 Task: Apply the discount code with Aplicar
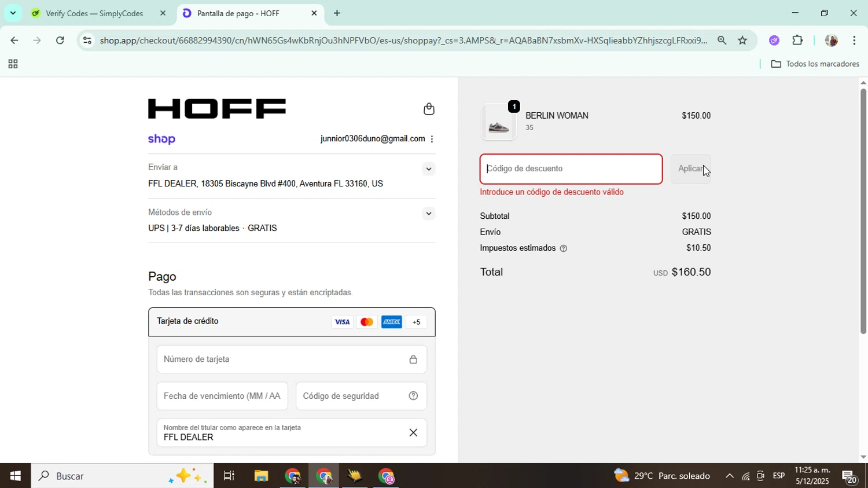(690, 169)
